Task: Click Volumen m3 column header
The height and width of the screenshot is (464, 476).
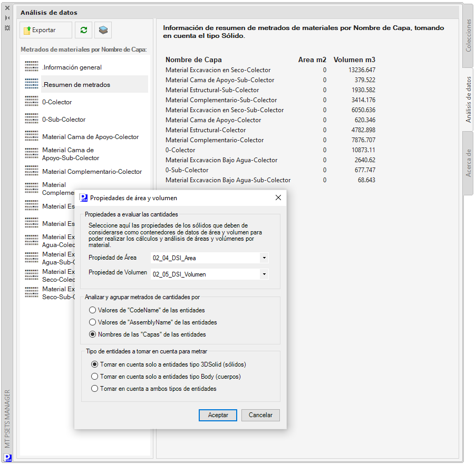Action: pyautogui.click(x=354, y=60)
